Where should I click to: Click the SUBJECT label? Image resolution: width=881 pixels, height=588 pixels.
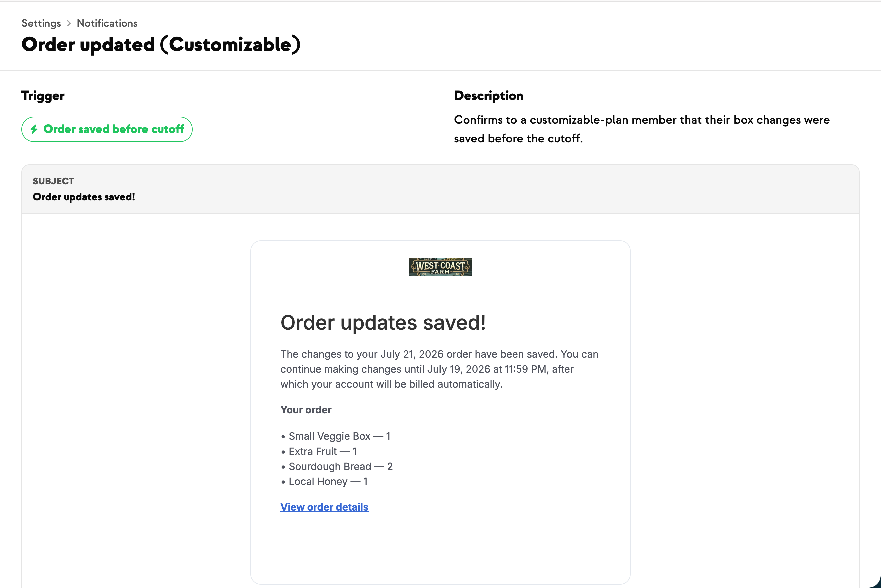coord(54,181)
